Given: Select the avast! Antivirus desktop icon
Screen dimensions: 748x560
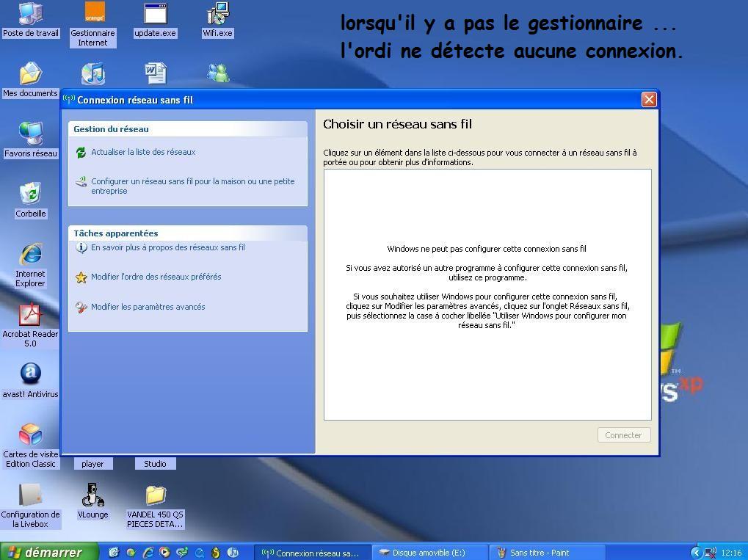Looking at the screenshot, I should [x=30, y=375].
